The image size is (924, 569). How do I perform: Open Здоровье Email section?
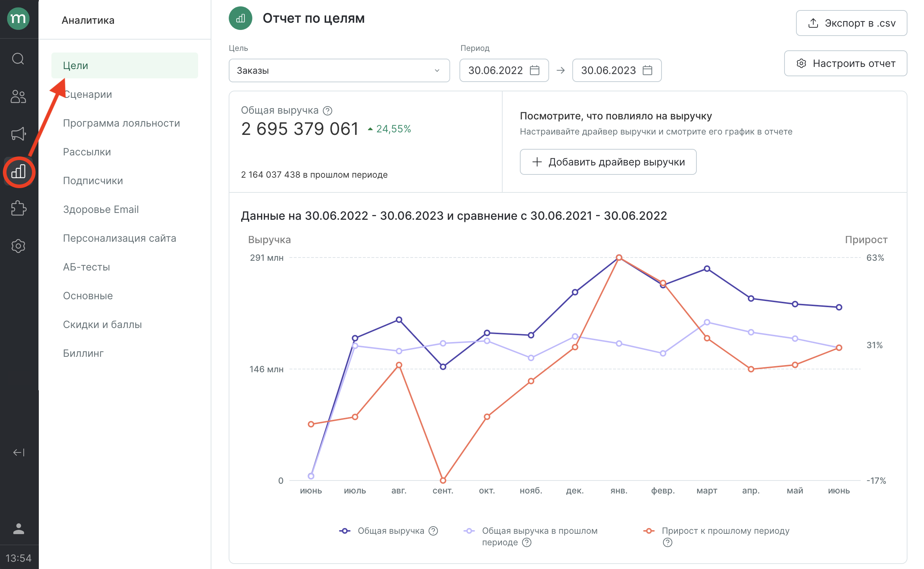click(x=101, y=209)
